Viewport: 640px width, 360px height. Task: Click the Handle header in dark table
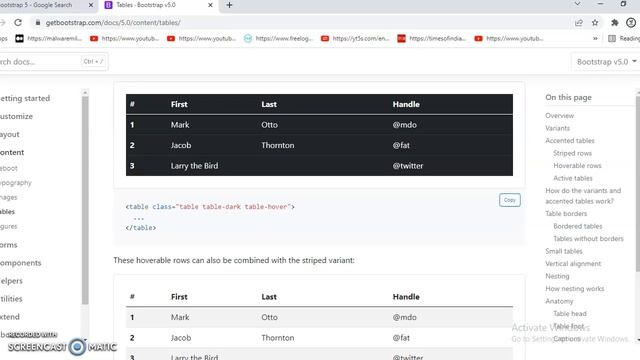click(x=406, y=104)
